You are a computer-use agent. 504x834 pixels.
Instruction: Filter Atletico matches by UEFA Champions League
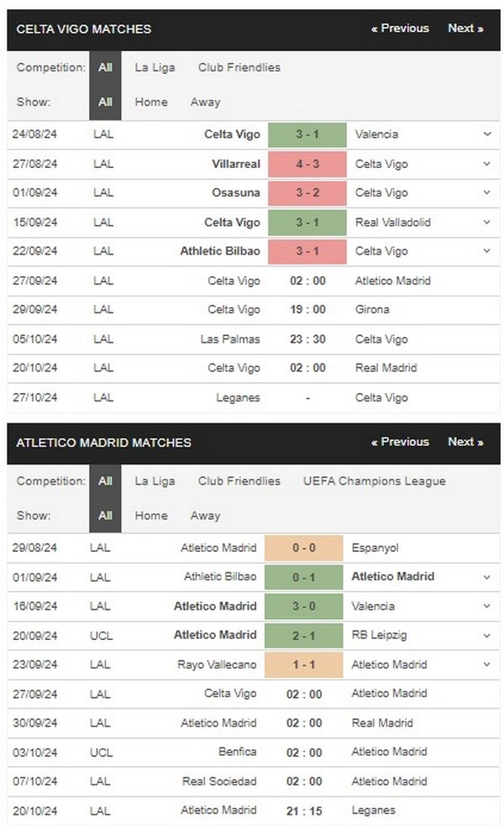click(375, 481)
